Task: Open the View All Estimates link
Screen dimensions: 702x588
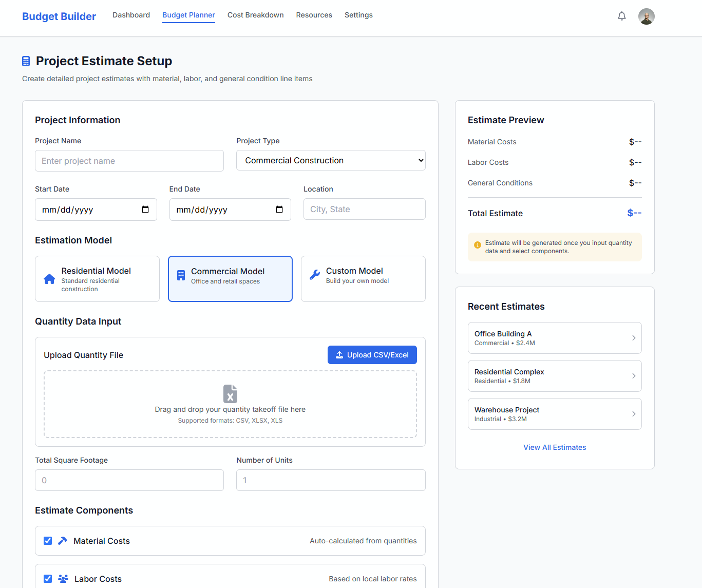Action: pos(555,447)
